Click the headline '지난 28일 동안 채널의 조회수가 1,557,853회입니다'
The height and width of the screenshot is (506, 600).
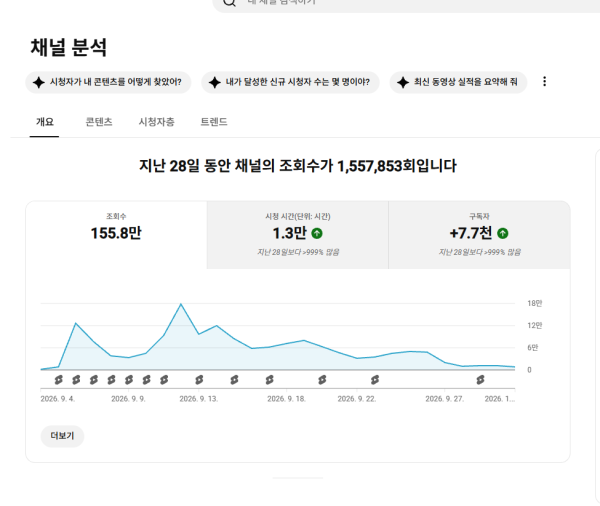298,166
